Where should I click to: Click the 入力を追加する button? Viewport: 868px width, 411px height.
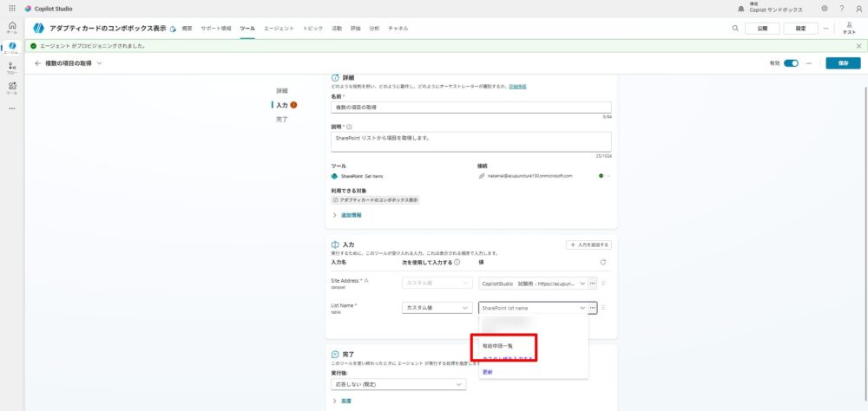coord(589,245)
